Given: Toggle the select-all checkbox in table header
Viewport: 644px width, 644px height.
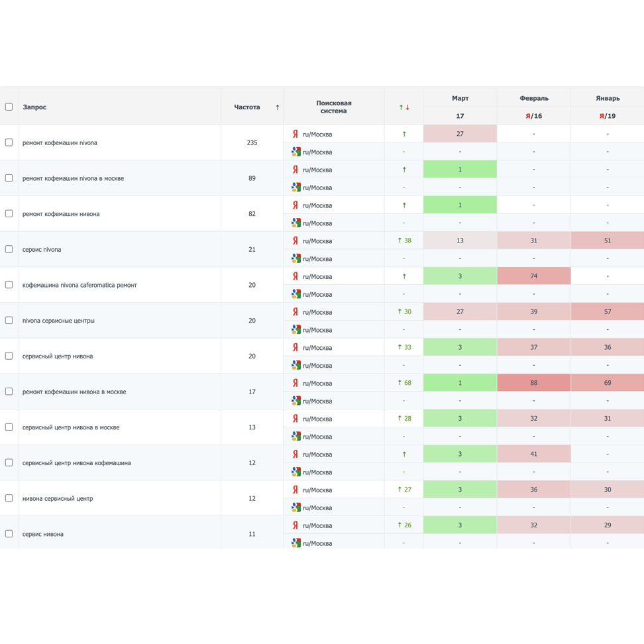Looking at the screenshot, I should coord(9,107).
